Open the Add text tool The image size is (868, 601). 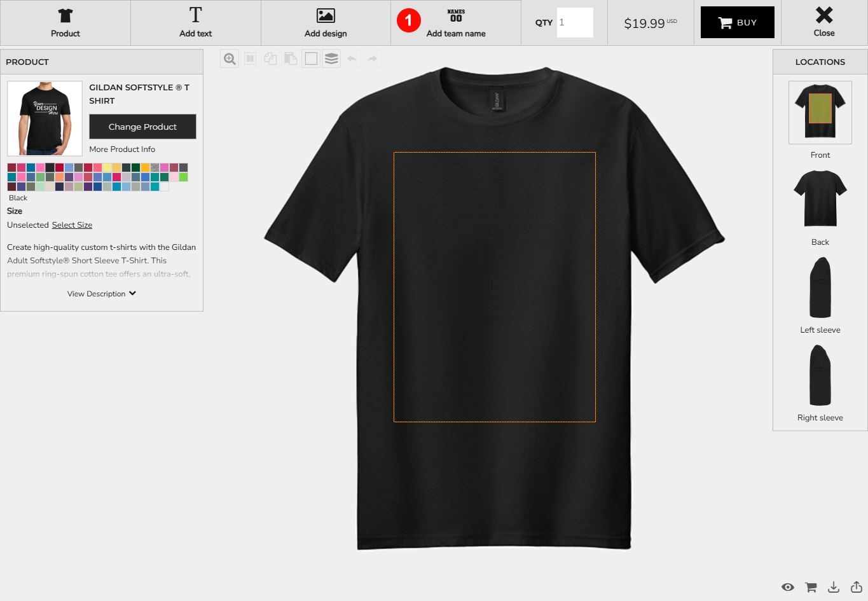196,23
